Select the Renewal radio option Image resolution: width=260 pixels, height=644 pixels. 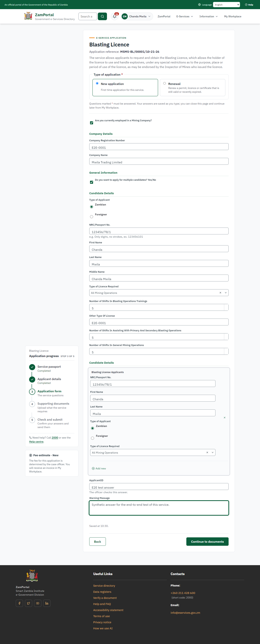164,83
